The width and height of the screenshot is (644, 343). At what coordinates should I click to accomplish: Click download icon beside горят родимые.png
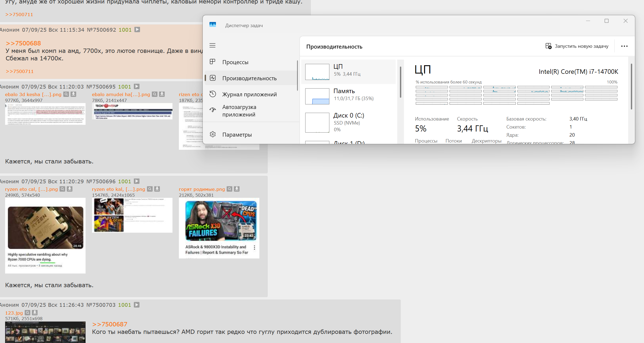tap(237, 189)
